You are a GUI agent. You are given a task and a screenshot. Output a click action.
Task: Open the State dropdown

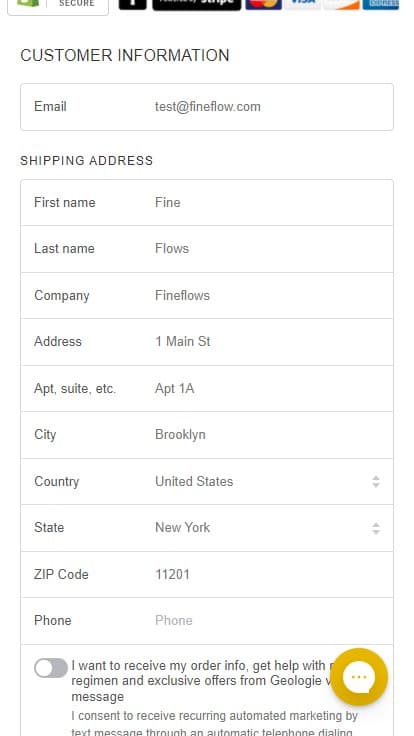pos(207,528)
